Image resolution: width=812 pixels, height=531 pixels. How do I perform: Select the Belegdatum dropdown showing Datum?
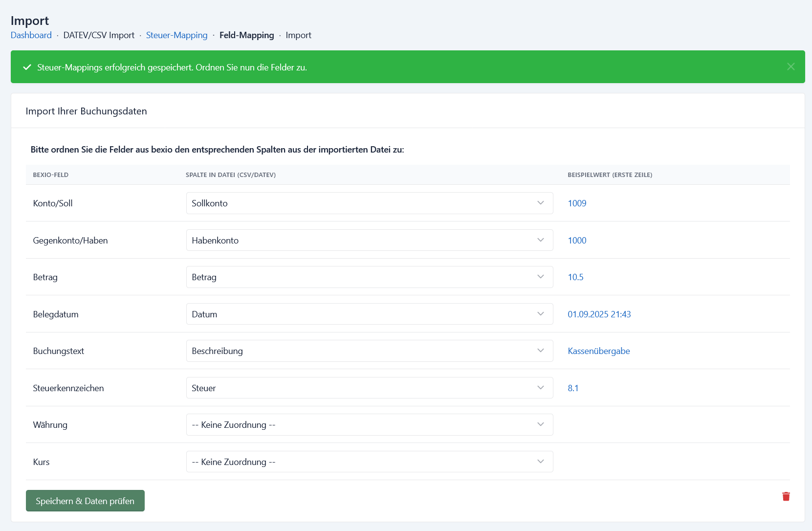tap(369, 314)
